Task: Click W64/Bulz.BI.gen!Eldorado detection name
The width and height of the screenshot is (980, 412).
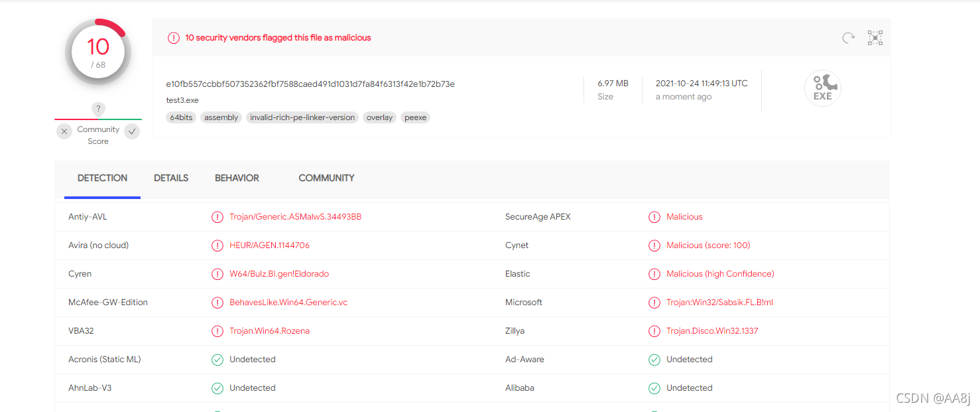Action: point(279,274)
